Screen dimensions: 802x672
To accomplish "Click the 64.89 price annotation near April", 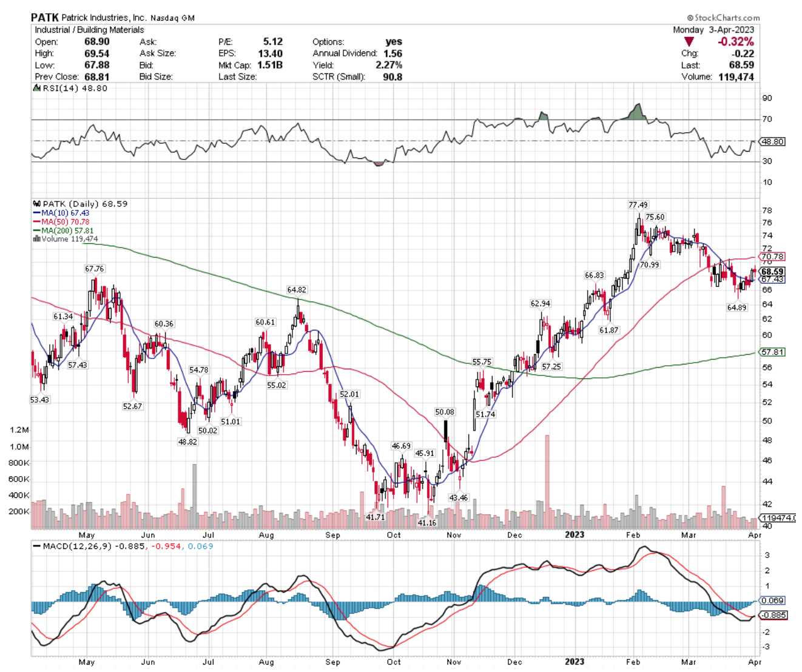I will (736, 307).
